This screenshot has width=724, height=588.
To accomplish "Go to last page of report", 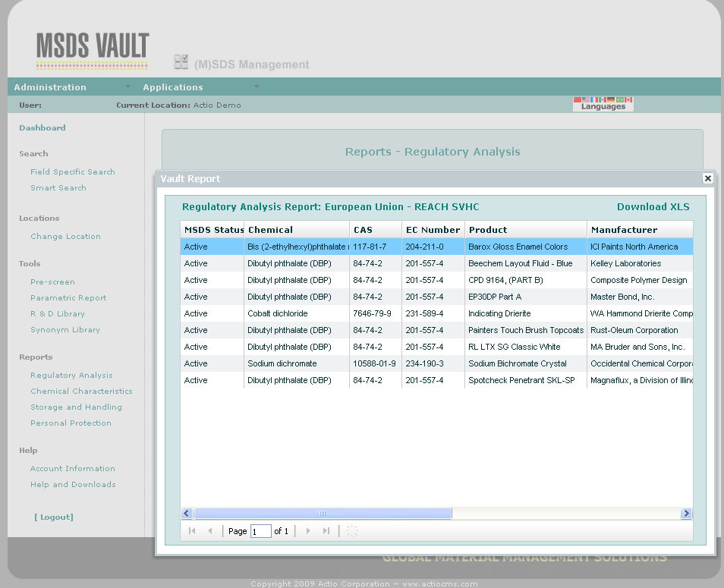I will 326,531.
